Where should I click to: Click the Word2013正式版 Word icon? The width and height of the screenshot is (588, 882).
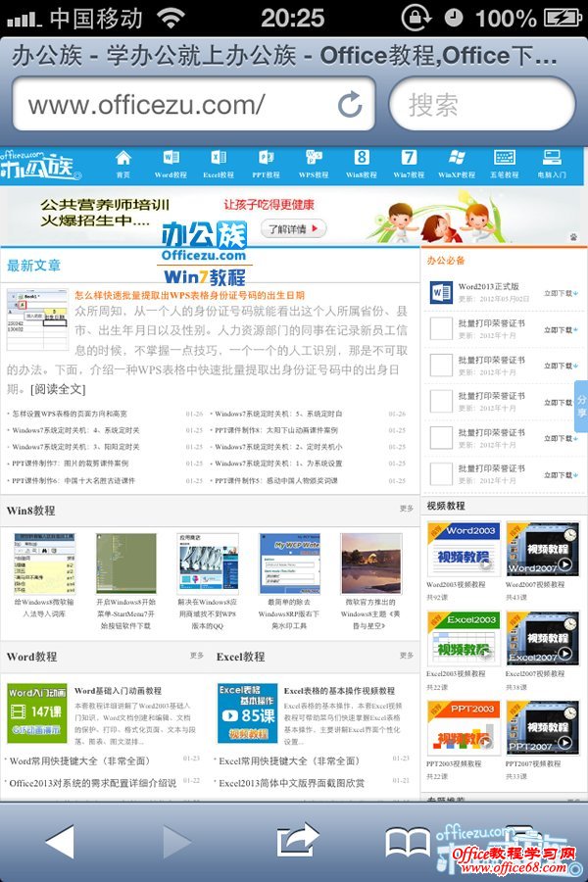(441, 292)
